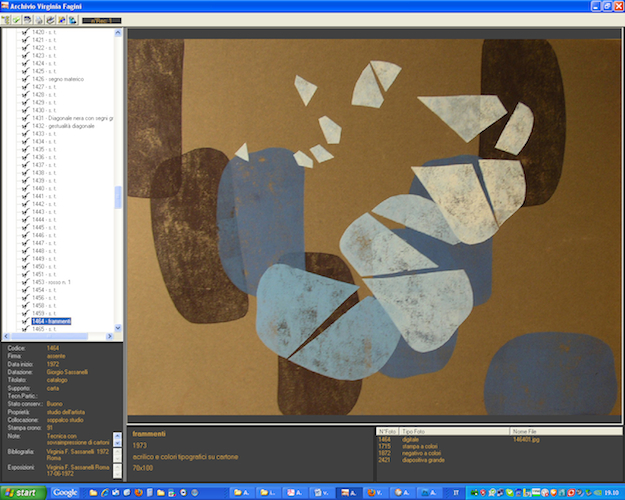Switch to folder 'L.' taskbar button

268,493
